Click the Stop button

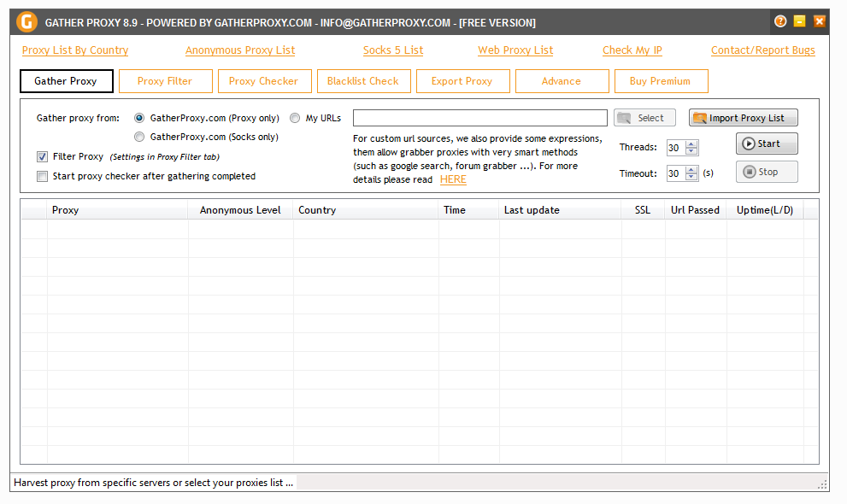point(767,172)
